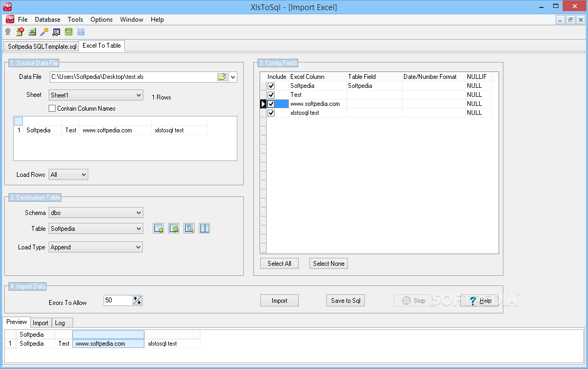This screenshot has width=588, height=369.
Task: Click the magic wand wizard icon
Action: 44,32
